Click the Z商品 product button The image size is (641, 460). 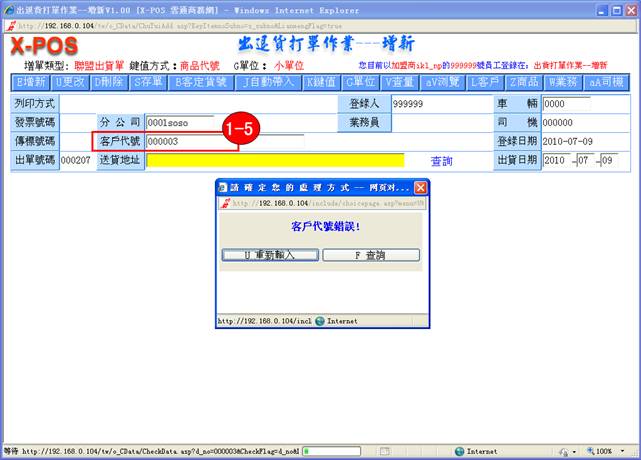point(526,81)
